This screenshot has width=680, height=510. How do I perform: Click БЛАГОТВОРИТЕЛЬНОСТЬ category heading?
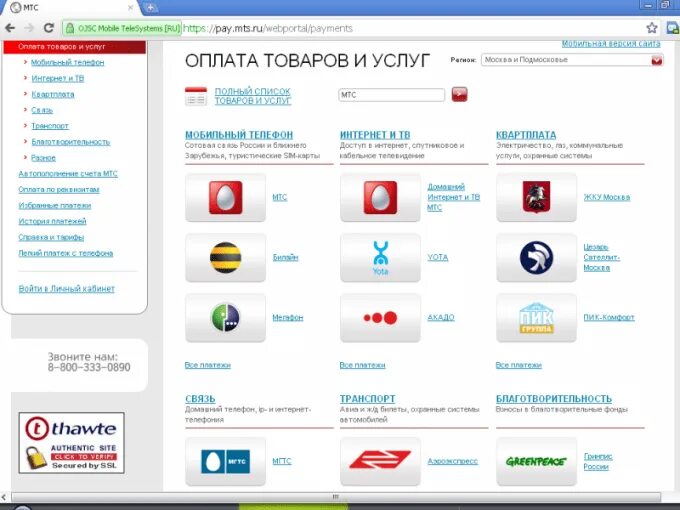click(x=554, y=399)
